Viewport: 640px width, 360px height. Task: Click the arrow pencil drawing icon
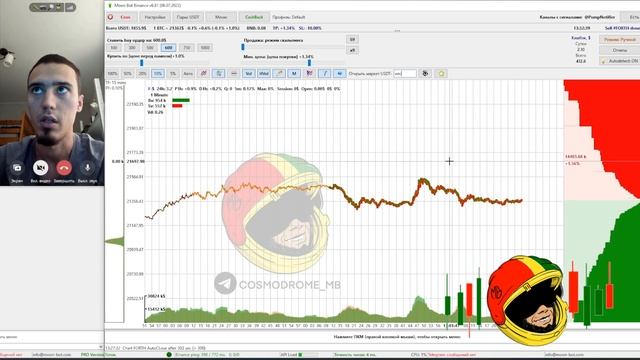279,73
